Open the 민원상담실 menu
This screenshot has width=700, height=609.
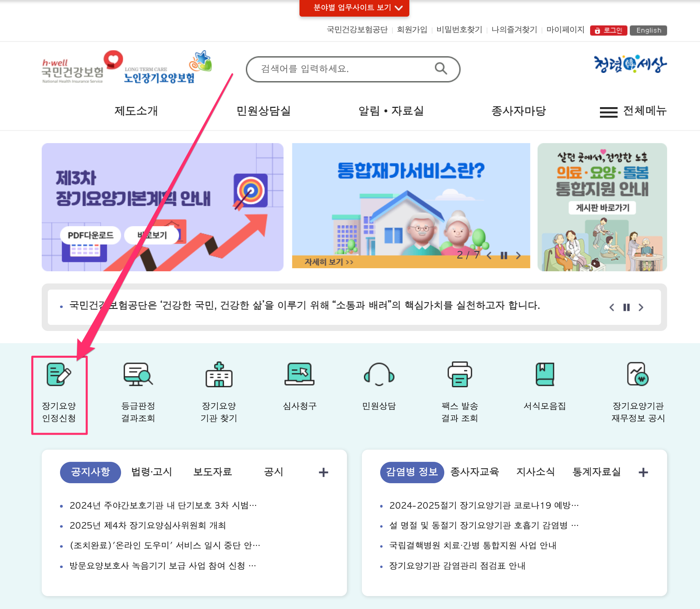[x=264, y=111]
